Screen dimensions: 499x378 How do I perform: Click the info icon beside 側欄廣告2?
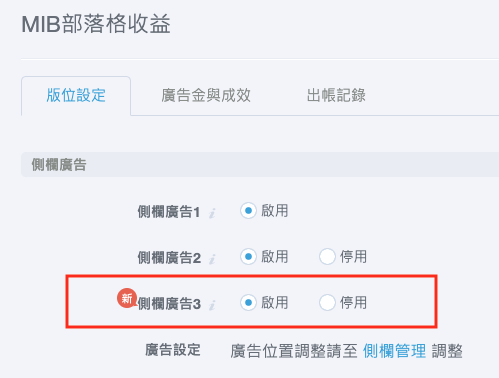point(212,259)
